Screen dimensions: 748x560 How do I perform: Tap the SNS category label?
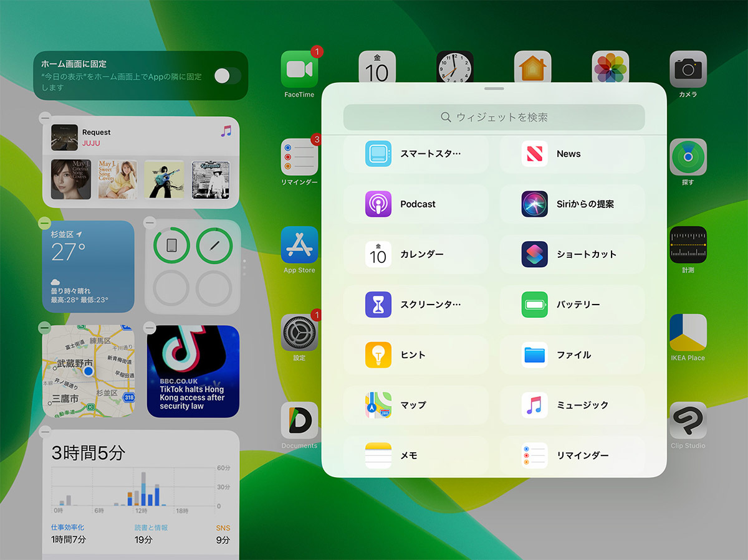(223, 528)
